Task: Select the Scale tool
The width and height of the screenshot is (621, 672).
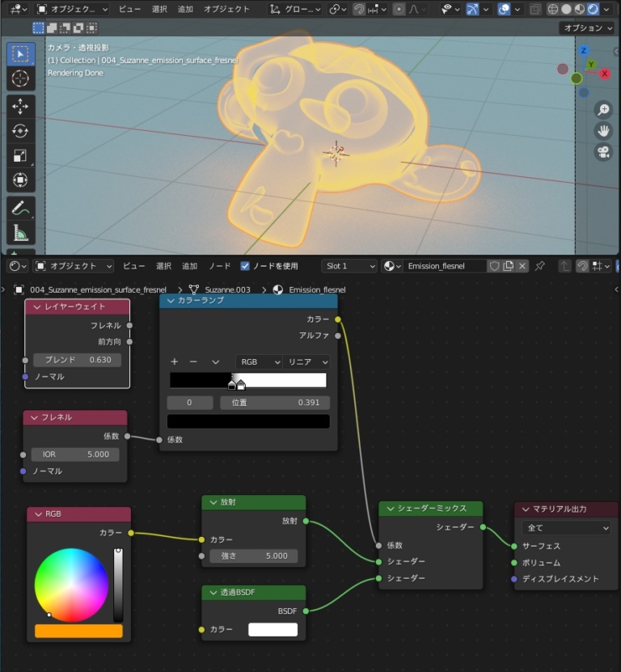Action: (20, 155)
